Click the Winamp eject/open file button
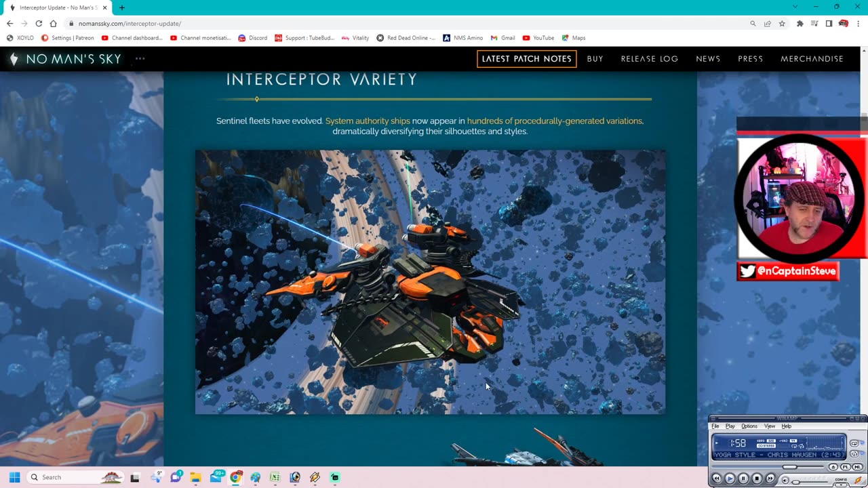 (x=833, y=467)
